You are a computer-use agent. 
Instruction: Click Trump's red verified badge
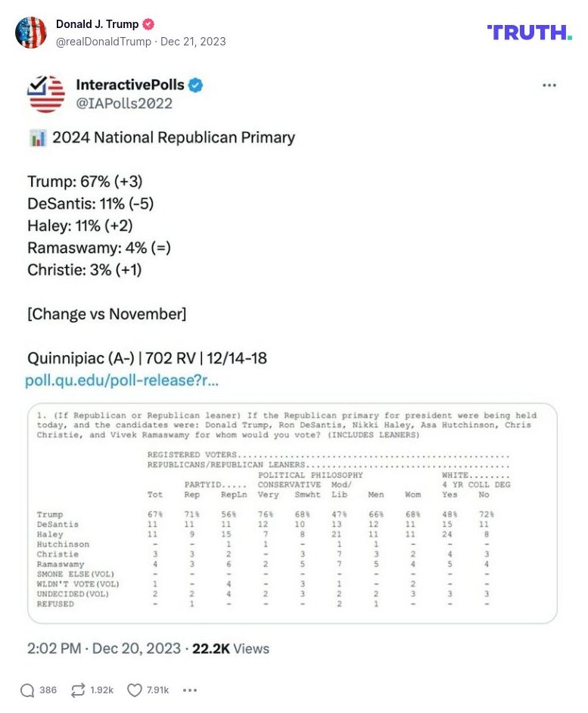pyautogui.click(x=148, y=23)
